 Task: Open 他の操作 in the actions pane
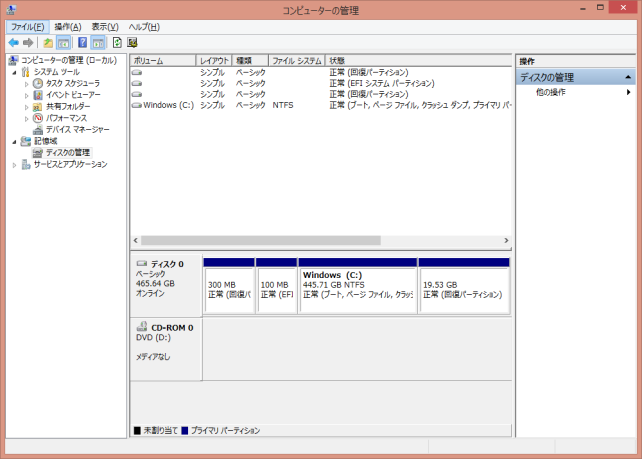[551, 92]
